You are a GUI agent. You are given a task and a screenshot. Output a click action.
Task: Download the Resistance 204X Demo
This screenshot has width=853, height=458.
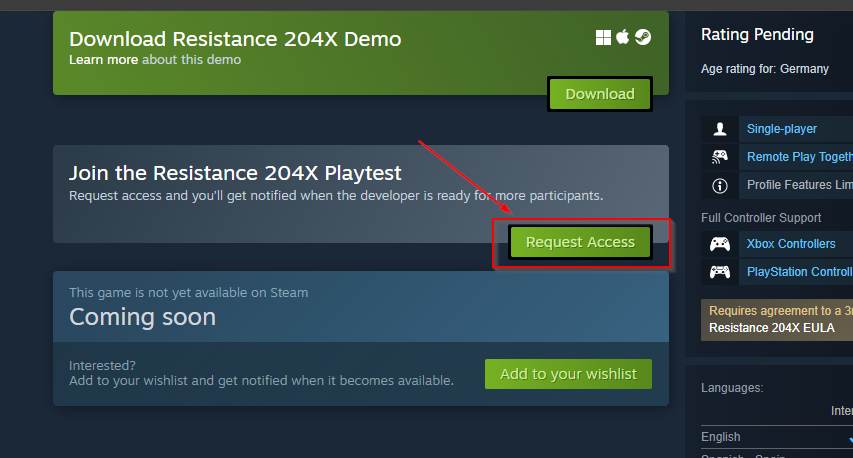tap(600, 94)
